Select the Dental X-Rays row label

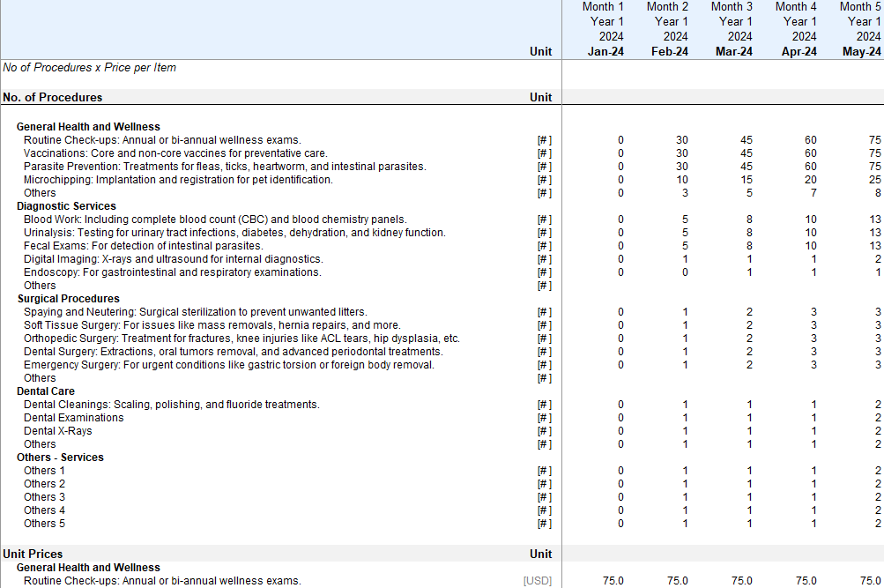57,431
